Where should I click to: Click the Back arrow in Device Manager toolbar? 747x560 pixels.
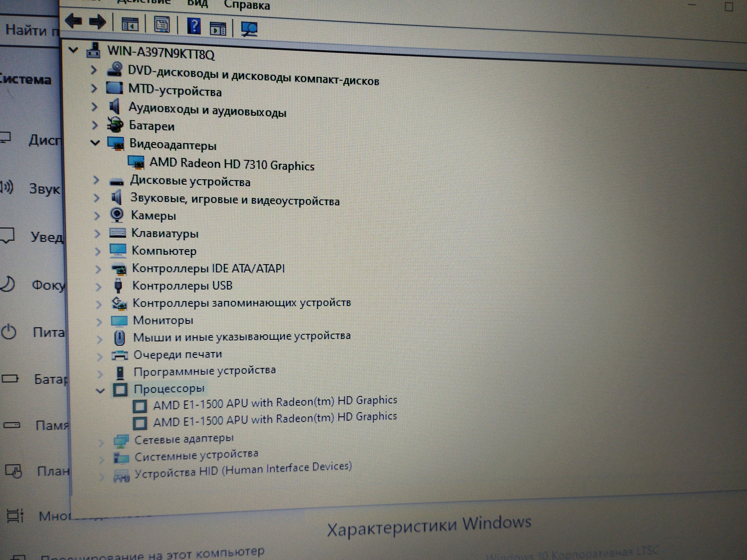pos(73,21)
